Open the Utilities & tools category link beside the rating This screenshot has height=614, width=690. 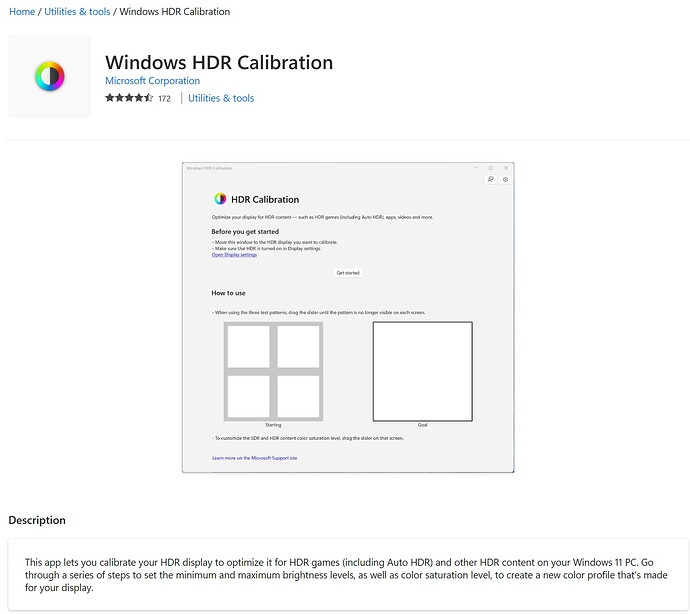[221, 98]
